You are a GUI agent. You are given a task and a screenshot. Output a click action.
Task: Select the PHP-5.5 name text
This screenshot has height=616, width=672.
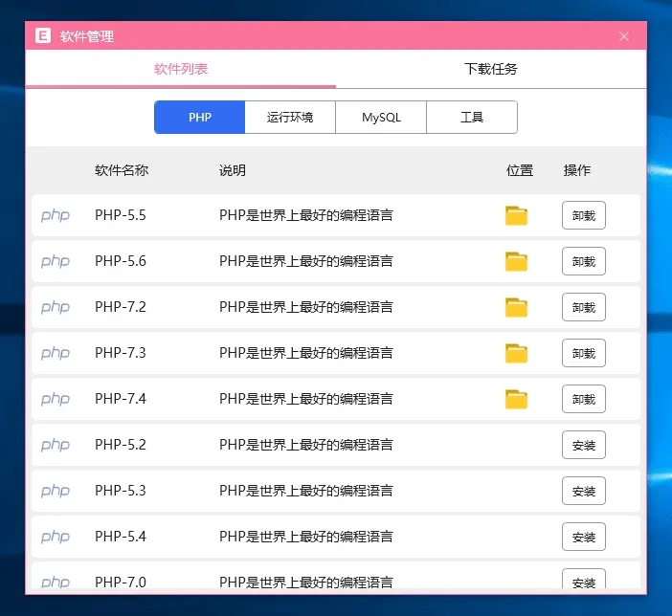click(x=121, y=215)
